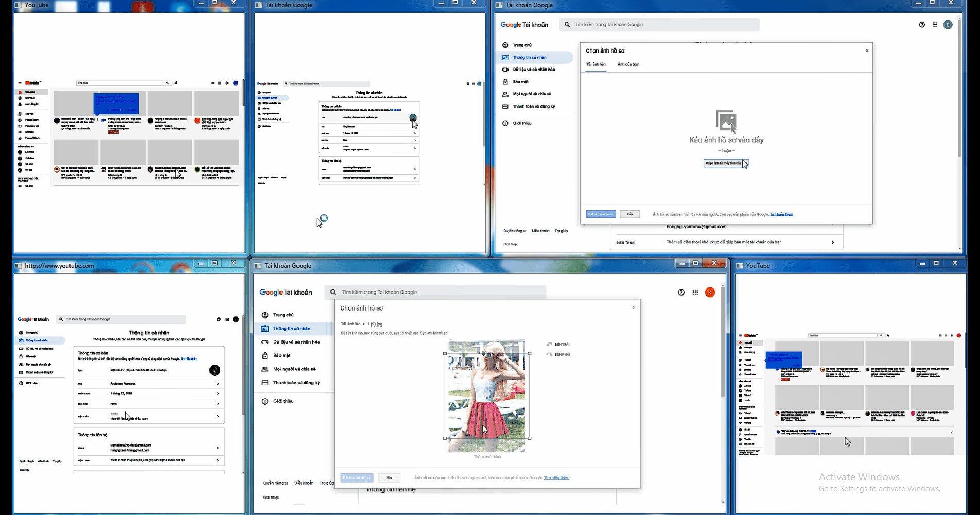Close the crop dialog showing 1 (9).jpg

point(634,307)
